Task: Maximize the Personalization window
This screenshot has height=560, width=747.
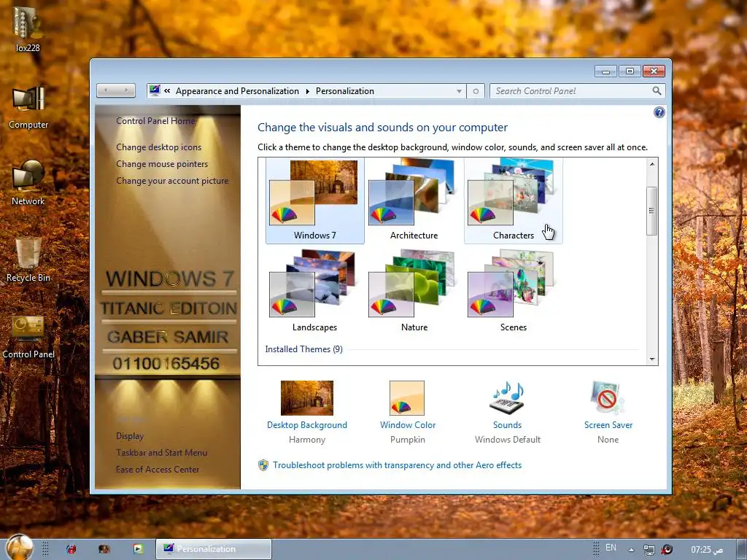Action: click(x=630, y=71)
